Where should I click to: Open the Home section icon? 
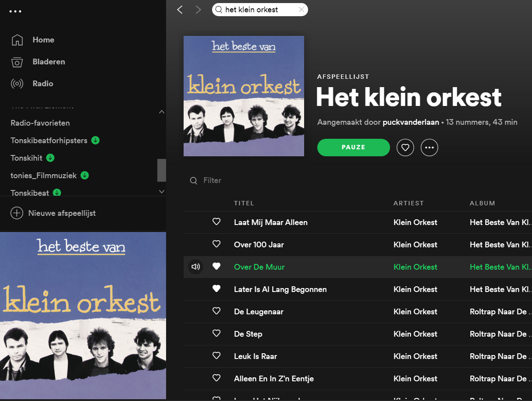click(17, 40)
